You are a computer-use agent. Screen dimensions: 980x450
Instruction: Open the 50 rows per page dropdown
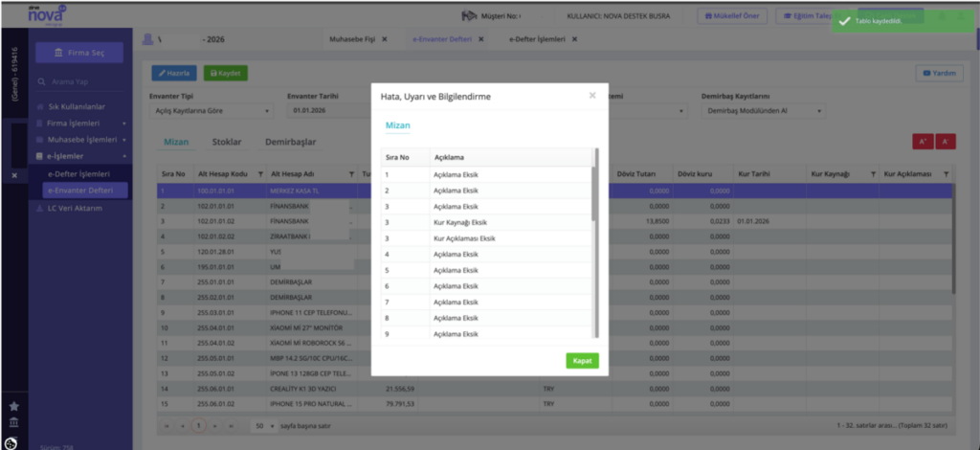[264, 426]
